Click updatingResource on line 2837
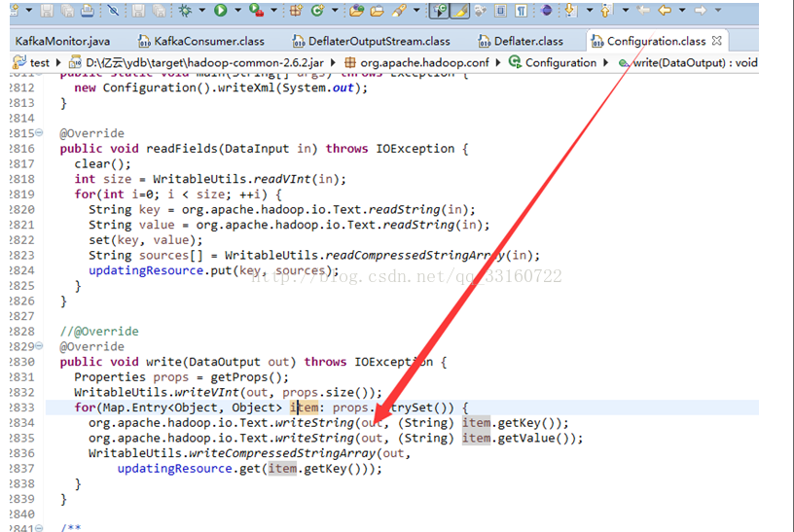This screenshot has height=532, width=794. [175, 468]
